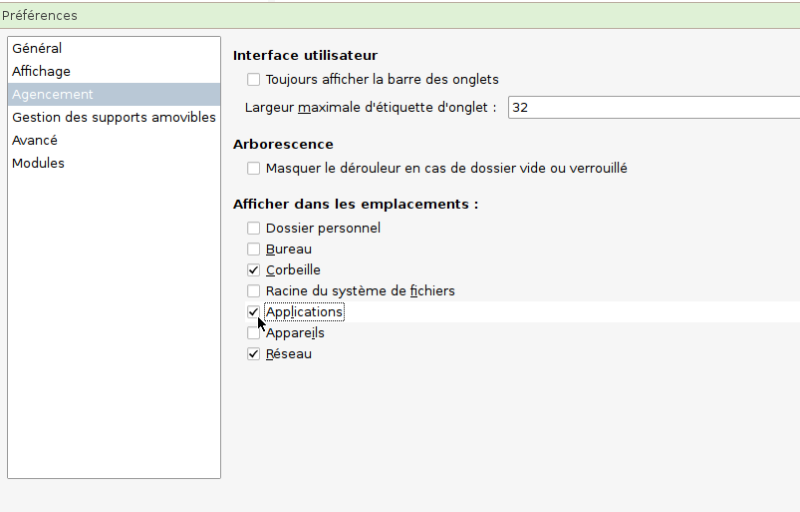800x512 pixels.
Task: Click the Préférences title bar
Action: [400, 15]
